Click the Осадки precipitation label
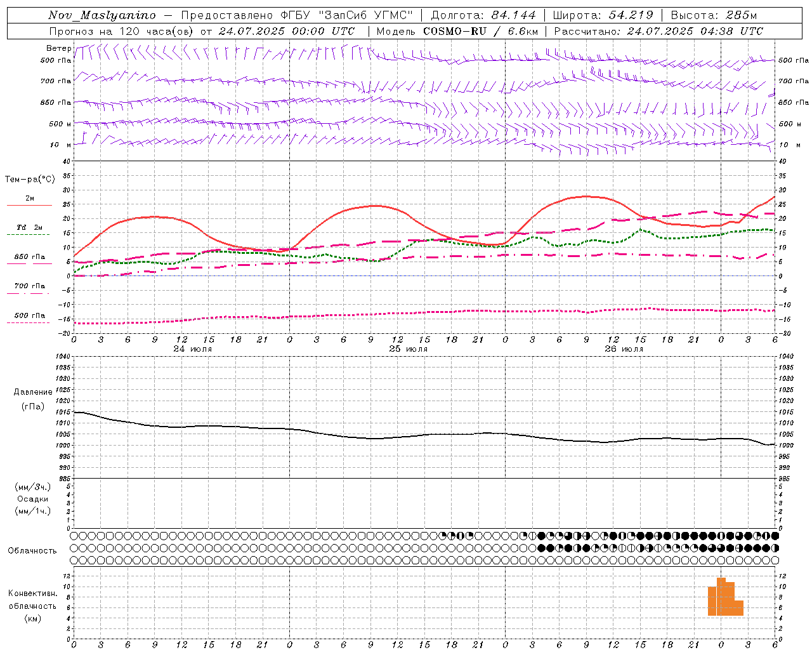The width and height of the screenshot is (812, 650). (x=33, y=499)
